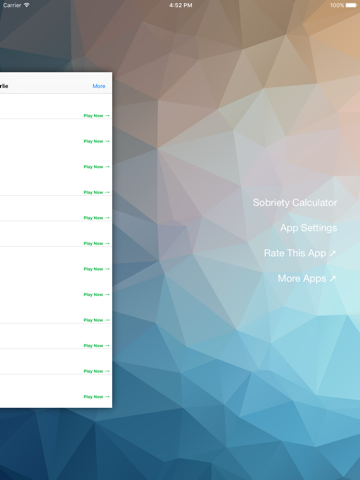This screenshot has height=480, width=360.
Task: Tap the Rate This App link
Action: click(x=300, y=253)
